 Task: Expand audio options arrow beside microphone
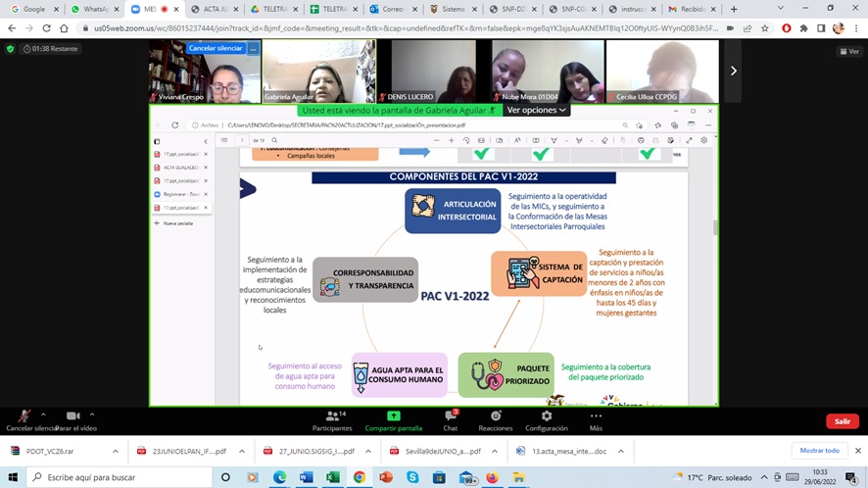pyautogui.click(x=43, y=414)
